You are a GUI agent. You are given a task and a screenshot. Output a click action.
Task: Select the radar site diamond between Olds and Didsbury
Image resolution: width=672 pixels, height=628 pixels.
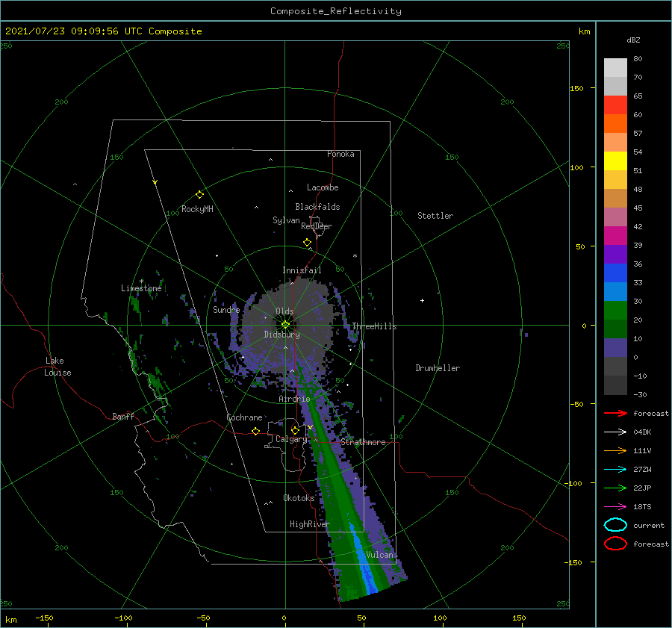(x=285, y=325)
